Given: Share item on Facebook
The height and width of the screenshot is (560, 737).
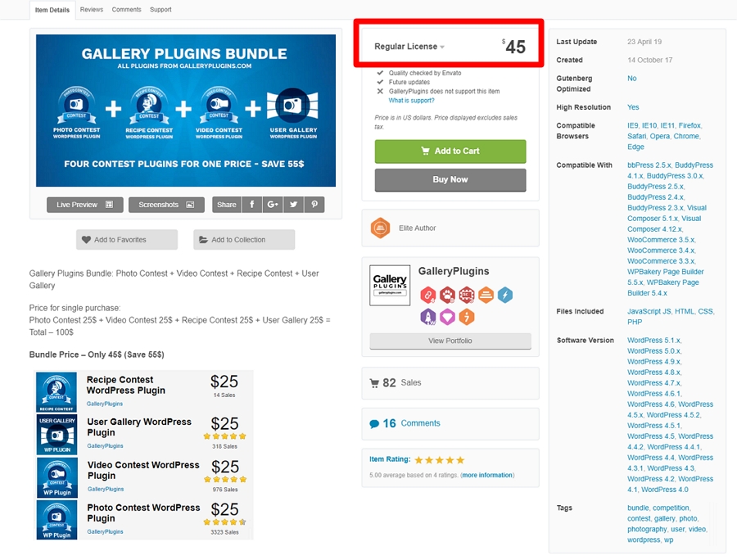Looking at the screenshot, I should tap(251, 205).
